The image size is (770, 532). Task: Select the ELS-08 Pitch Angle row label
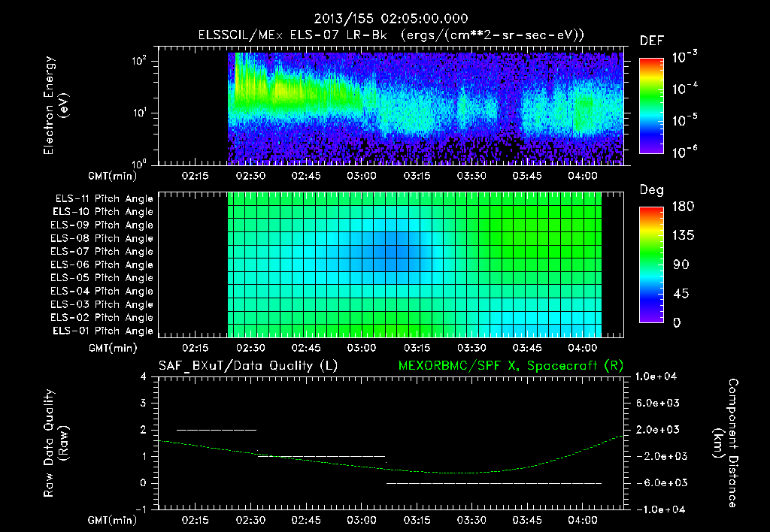[x=102, y=238]
